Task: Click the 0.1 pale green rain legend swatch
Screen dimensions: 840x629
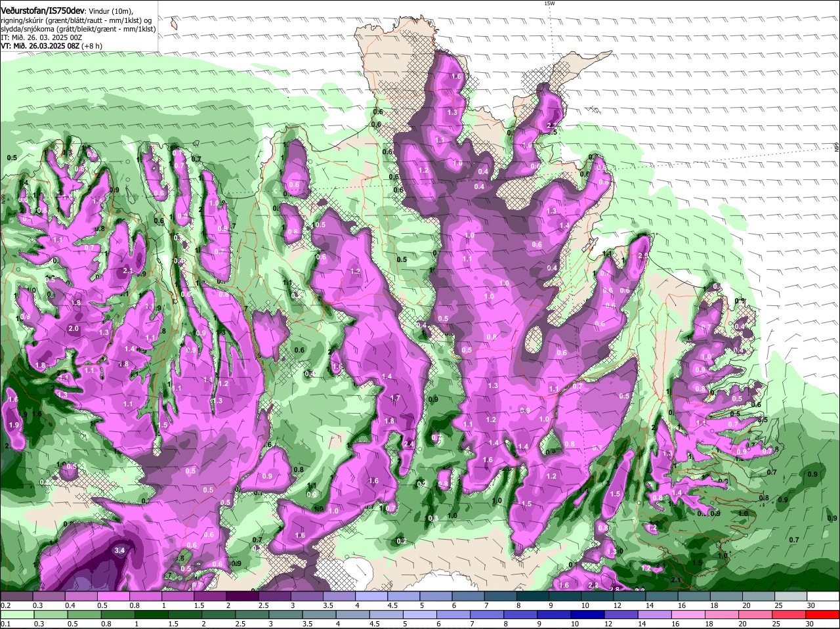Action: [16, 615]
